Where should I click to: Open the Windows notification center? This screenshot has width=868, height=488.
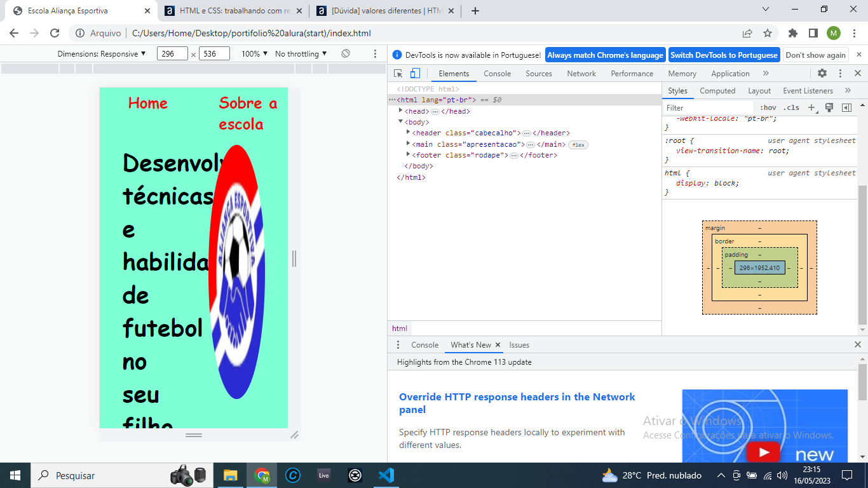pos(847,475)
